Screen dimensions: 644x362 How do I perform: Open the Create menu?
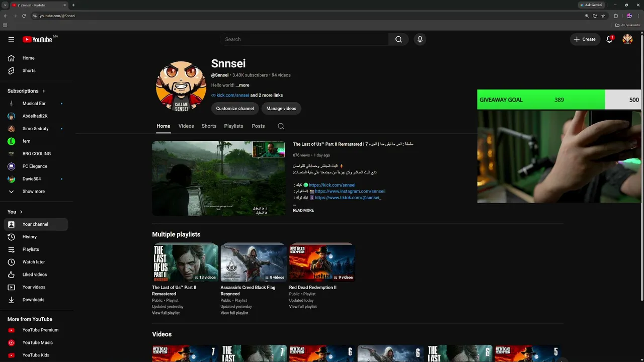coord(585,39)
